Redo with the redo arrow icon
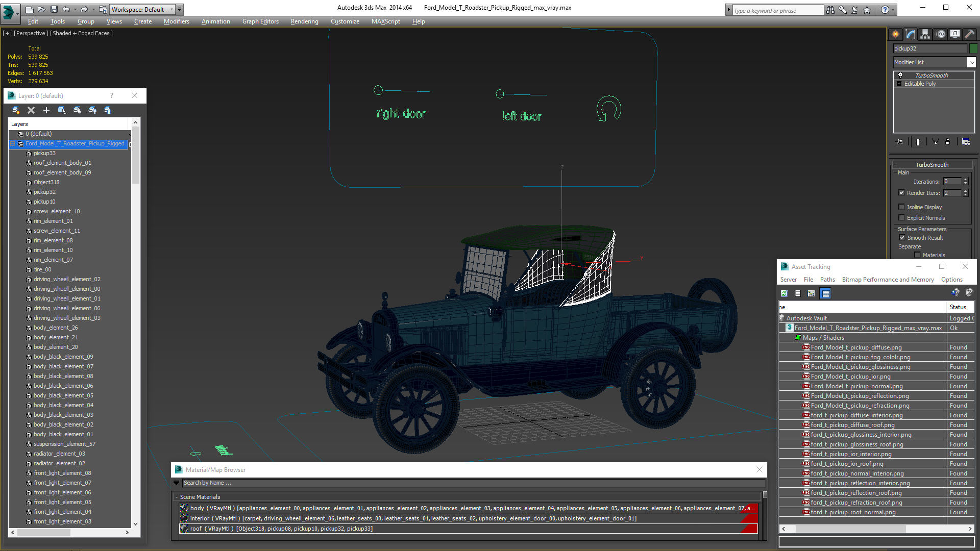The width and height of the screenshot is (980, 551). tap(84, 9)
